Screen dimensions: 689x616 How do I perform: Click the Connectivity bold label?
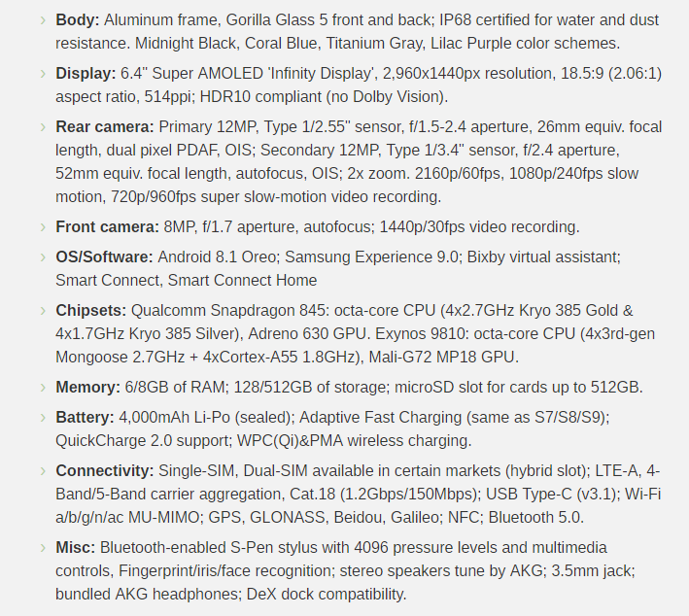point(105,471)
